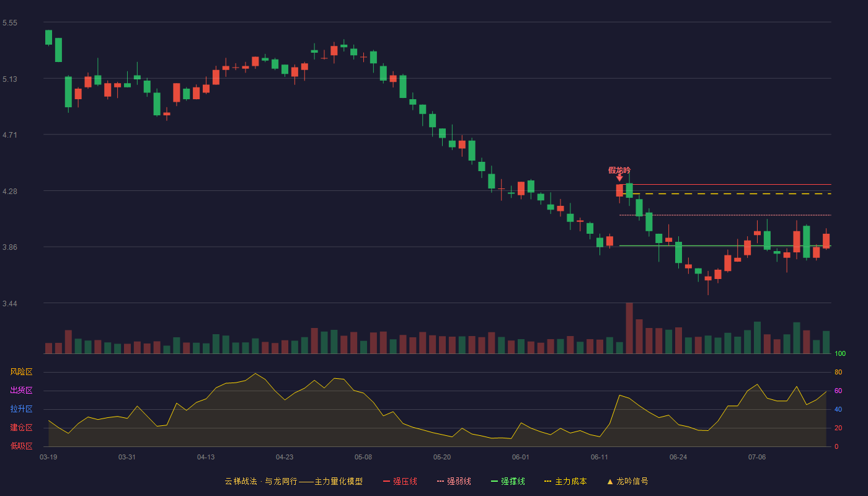Viewport: 868px width, 496px height.
Task: Click the 风险区 zone label
Action: pos(21,372)
